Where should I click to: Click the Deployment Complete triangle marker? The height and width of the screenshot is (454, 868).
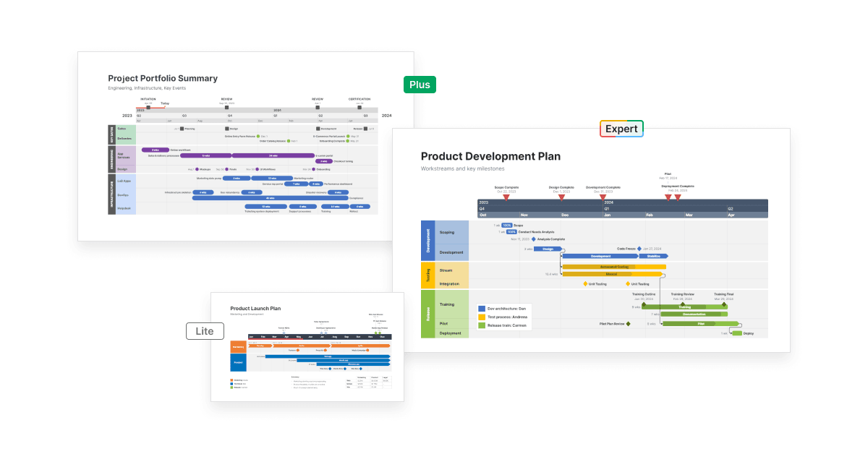click(x=677, y=197)
